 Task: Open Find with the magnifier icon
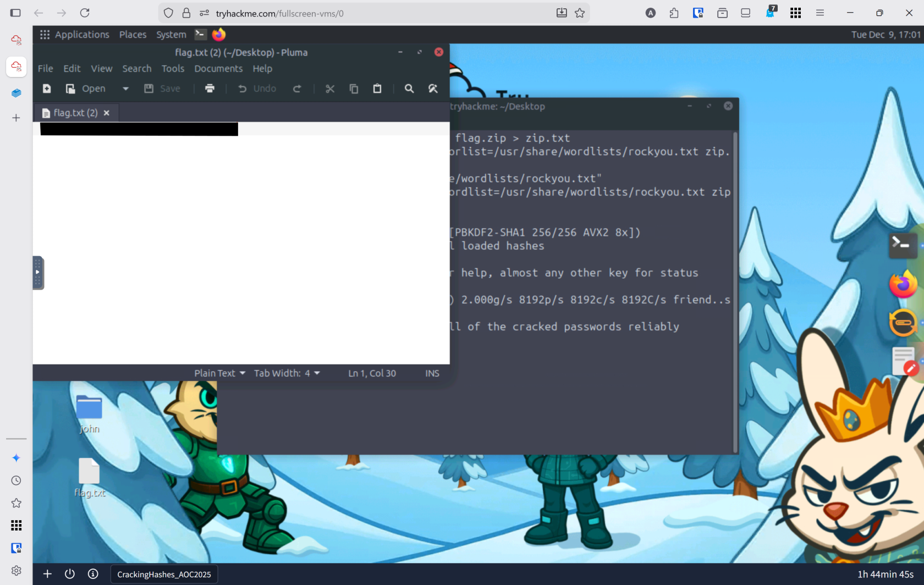409,89
